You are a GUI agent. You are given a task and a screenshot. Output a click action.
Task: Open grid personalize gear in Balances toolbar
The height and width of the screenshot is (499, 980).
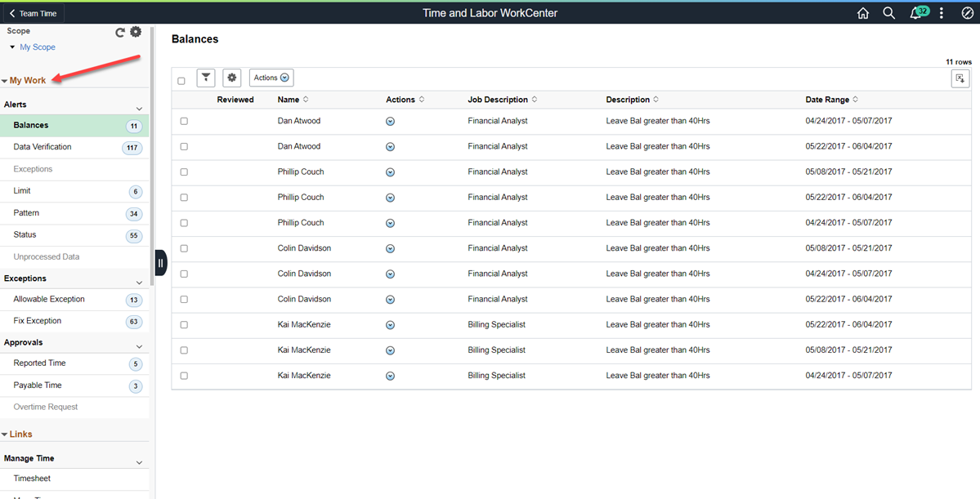coord(232,78)
